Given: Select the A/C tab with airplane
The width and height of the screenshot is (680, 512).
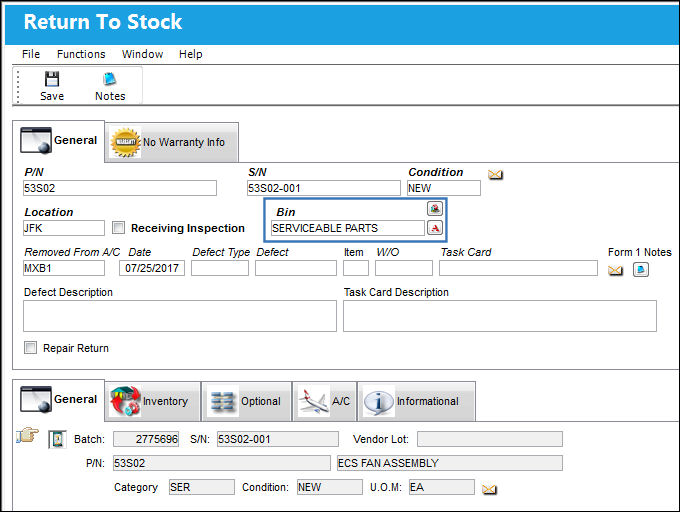Looking at the screenshot, I should pyautogui.click(x=324, y=401).
